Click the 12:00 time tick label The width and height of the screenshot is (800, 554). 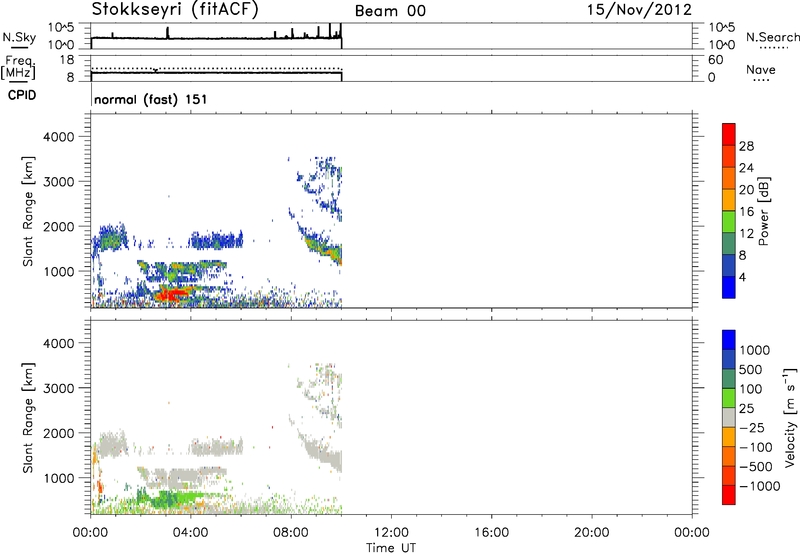pos(391,533)
